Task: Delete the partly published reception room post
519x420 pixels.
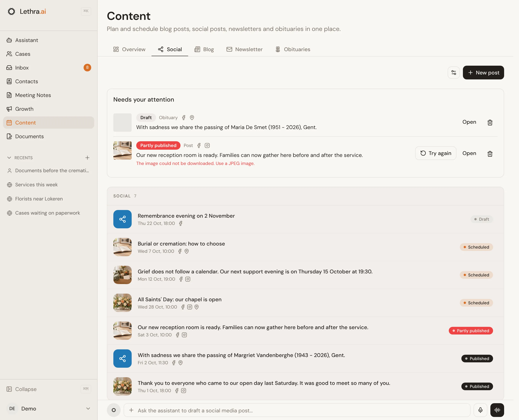Action: [490, 154]
